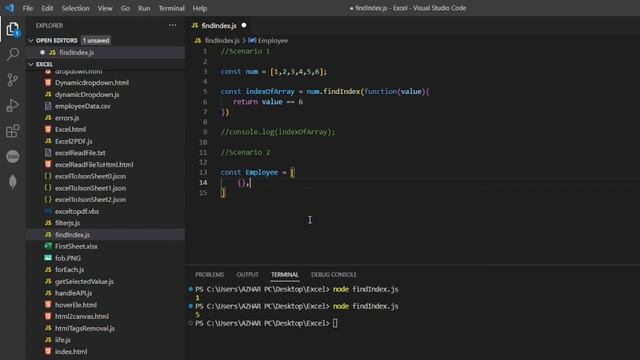Screen dimensions: 640x360
Task: Open Explorer more actions ellipsis
Action: [x=172, y=25]
